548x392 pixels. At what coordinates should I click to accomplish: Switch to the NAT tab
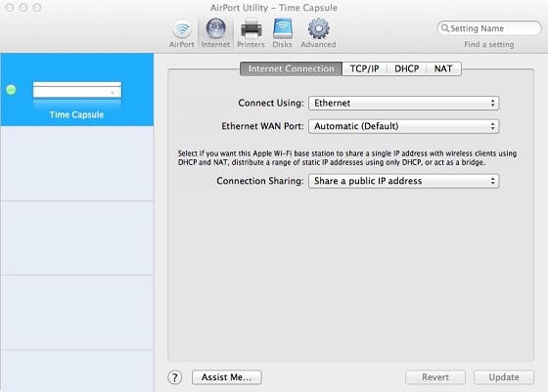coord(443,68)
